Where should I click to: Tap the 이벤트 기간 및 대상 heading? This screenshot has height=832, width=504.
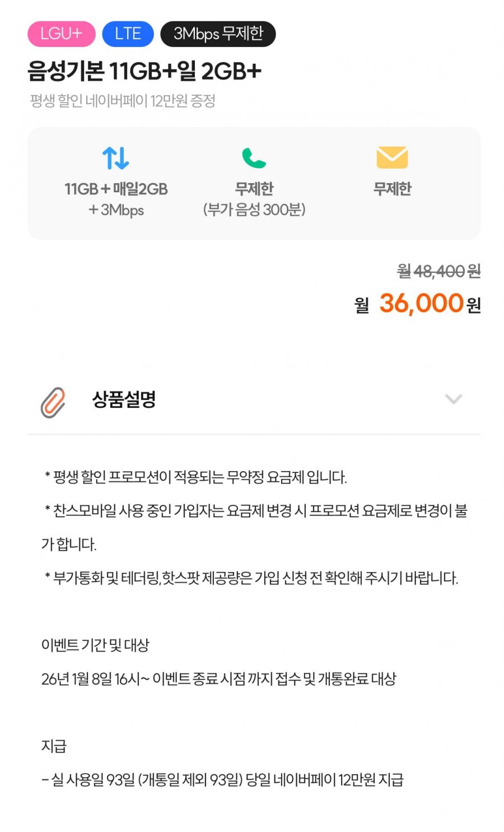point(95,645)
